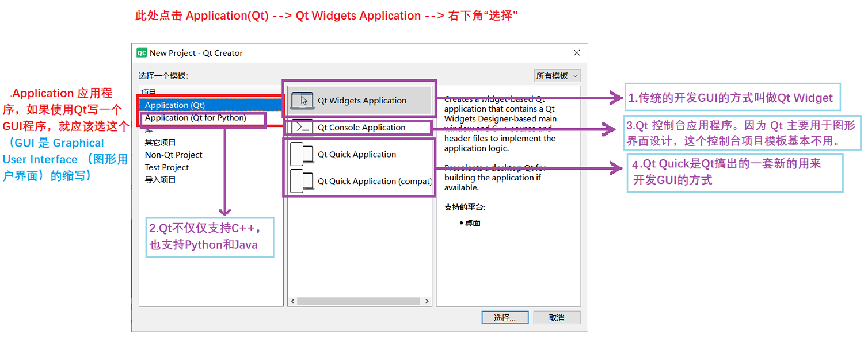The width and height of the screenshot is (868, 338).
Task: Click the 取消 button
Action: 557,318
